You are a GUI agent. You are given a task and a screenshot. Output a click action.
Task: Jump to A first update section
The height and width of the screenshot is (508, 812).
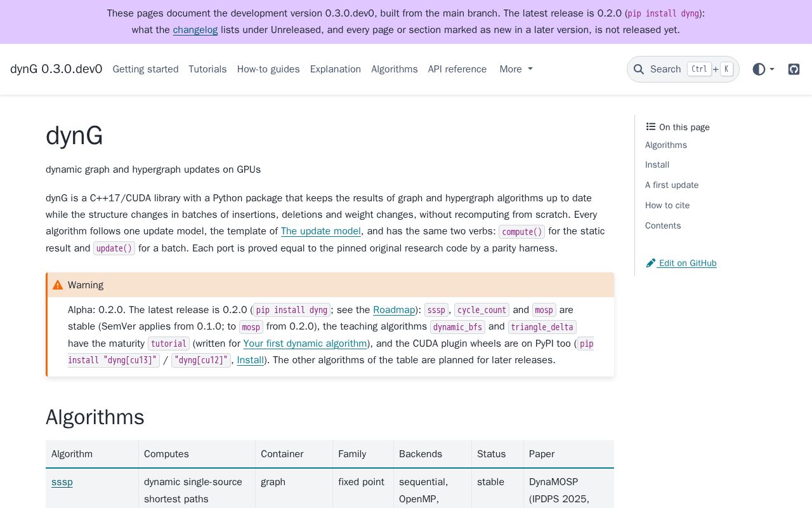tap(672, 185)
